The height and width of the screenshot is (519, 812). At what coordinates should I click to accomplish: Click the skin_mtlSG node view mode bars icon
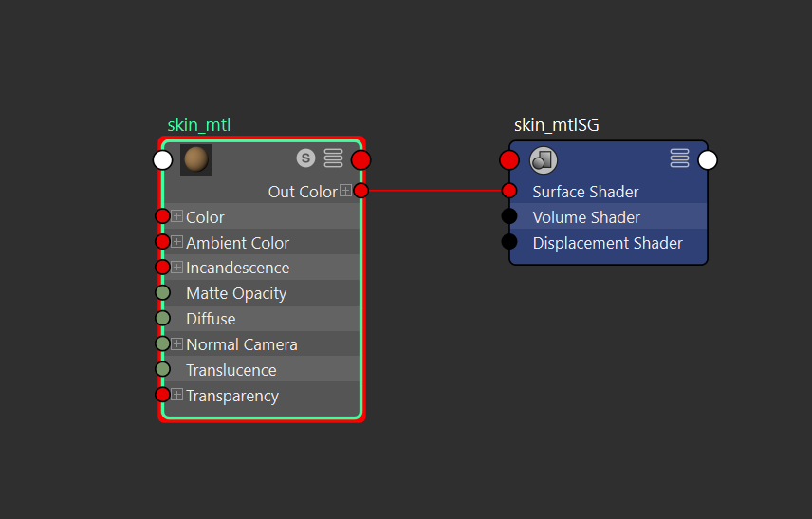pyautogui.click(x=679, y=158)
